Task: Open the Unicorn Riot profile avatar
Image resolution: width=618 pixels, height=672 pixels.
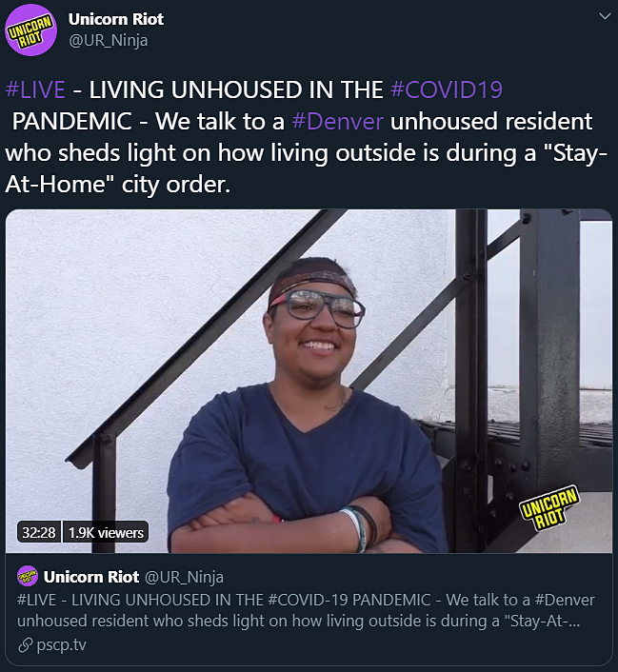Action: click(30, 30)
